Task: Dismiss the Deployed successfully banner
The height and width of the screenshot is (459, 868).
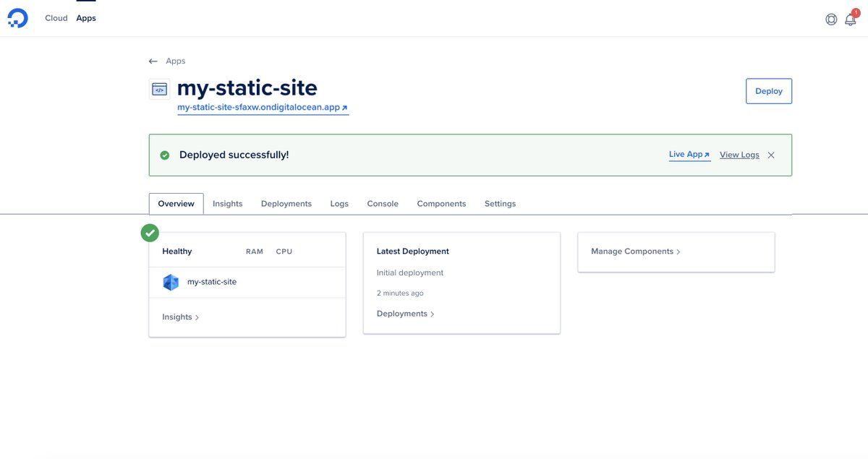Action: coord(771,154)
